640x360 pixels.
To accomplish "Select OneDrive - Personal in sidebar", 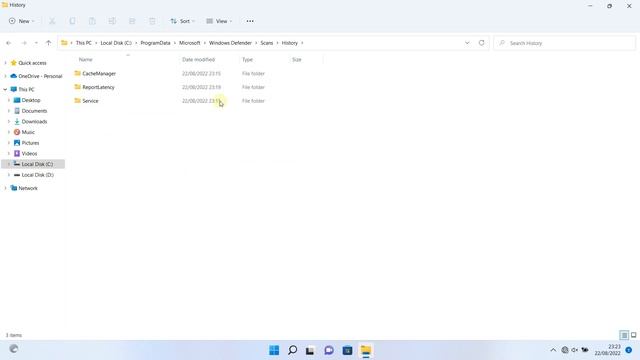I will click(40, 76).
